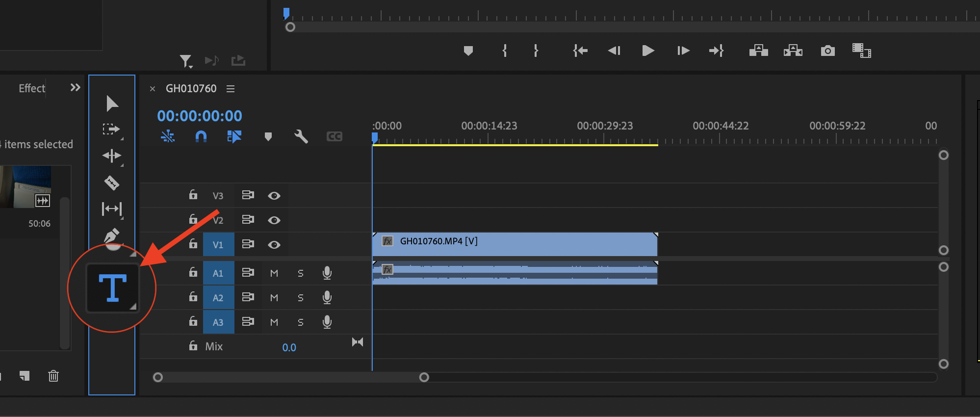980x417 pixels.
Task: Click the trash Clear icon
Action: coord(53,376)
